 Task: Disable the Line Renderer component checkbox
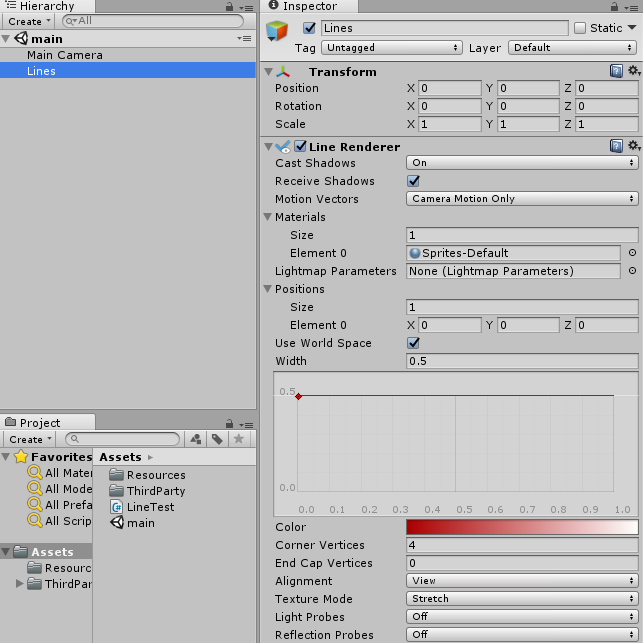pos(301,147)
